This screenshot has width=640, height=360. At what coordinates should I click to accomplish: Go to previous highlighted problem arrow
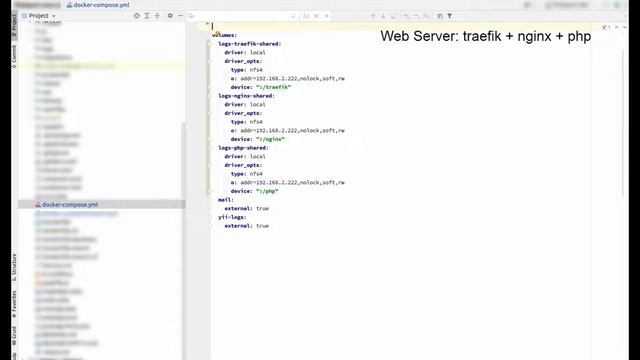pos(617,27)
